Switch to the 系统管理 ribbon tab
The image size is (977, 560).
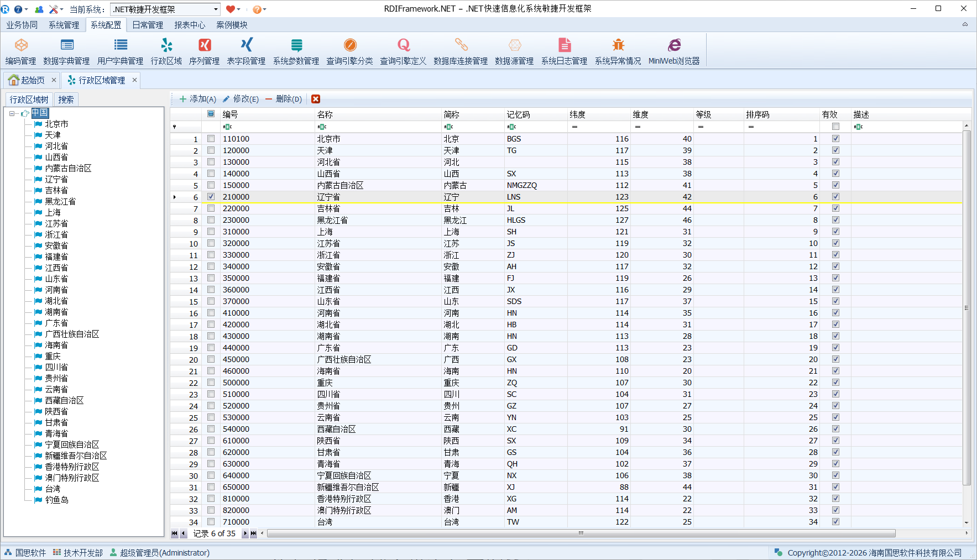[64, 25]
